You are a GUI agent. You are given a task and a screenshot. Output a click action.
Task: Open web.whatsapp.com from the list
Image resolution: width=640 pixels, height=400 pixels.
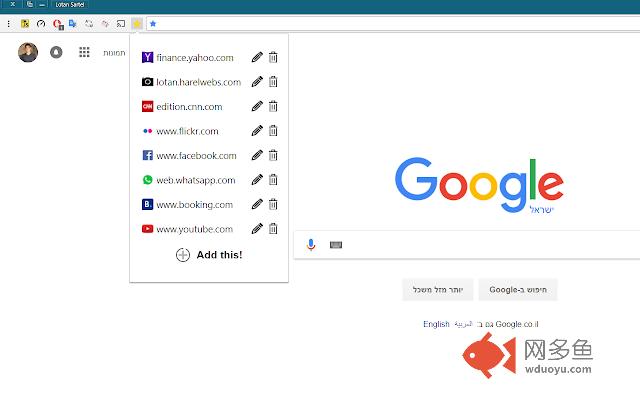(x=188, y=180)
